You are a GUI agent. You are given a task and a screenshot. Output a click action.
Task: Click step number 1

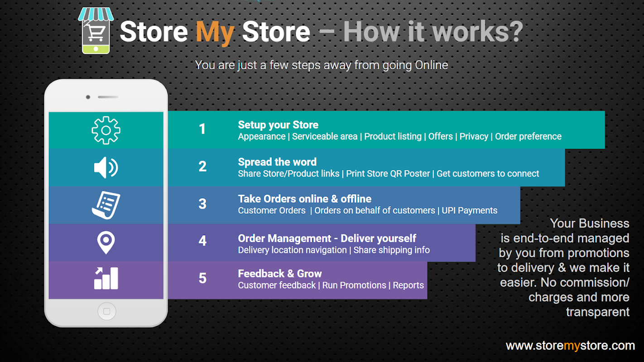point(202,129)
